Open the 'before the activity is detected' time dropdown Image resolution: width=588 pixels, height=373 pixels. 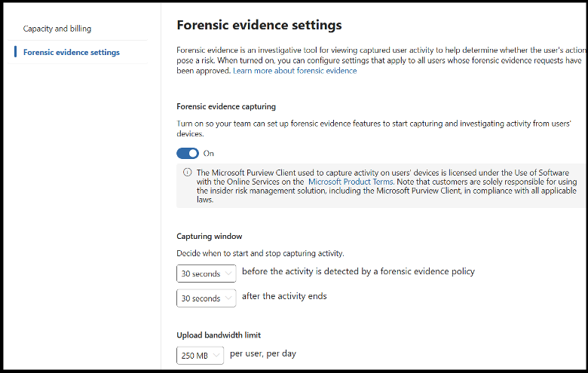click(x=207, y=274)
